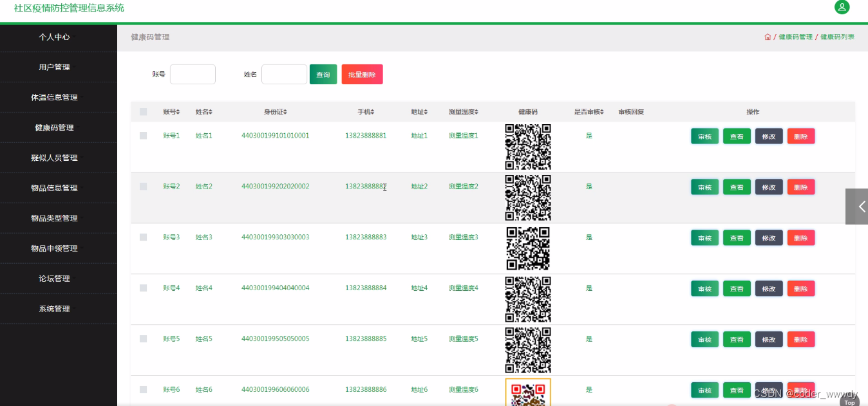Click 删除 button for 账号4
The image size is (868, 406).
(x=801, y=288)
